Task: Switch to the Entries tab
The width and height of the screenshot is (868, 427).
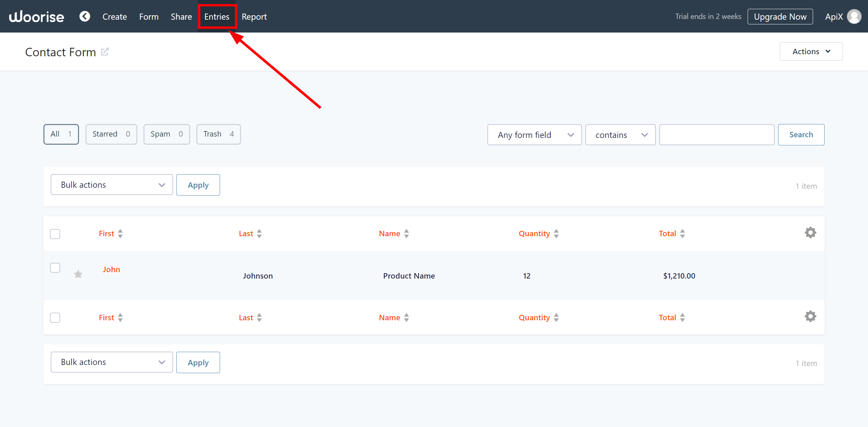Action: [217, 17]
